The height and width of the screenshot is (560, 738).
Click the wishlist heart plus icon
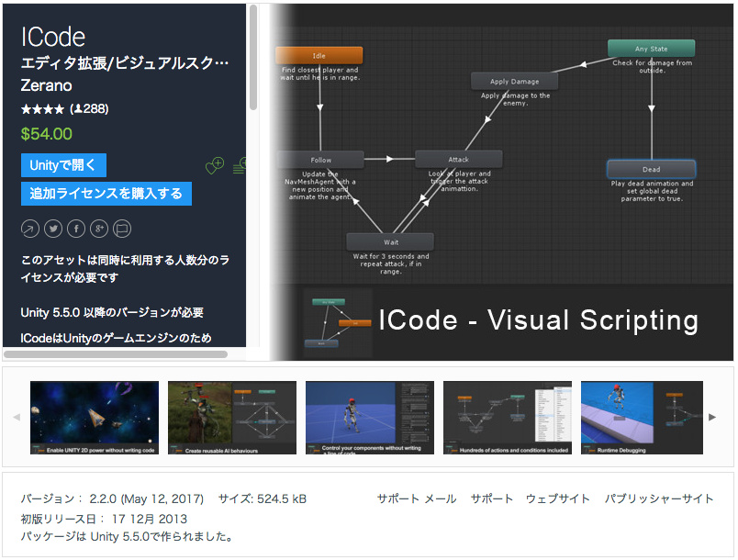tap(215, 165)
